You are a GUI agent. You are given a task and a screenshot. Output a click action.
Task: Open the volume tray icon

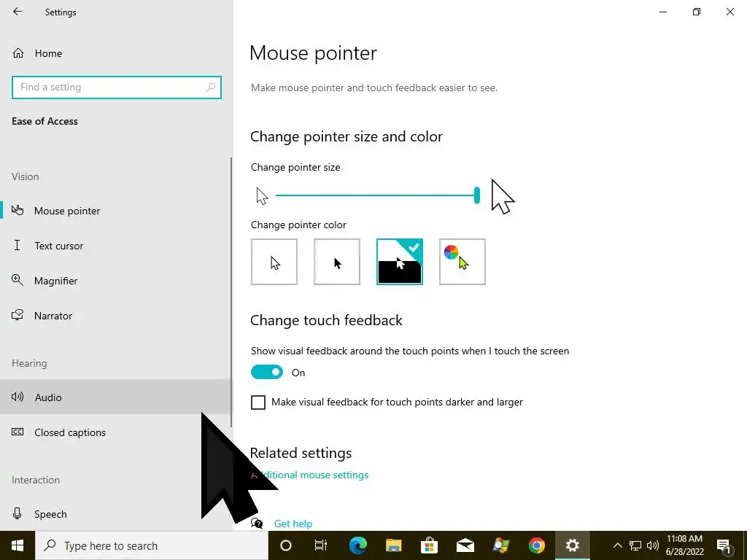[653, 545]
